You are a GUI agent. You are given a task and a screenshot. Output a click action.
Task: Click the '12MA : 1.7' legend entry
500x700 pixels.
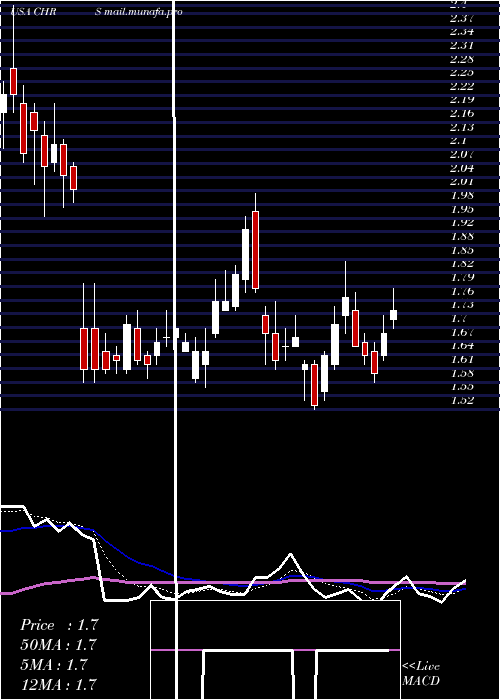point(58,684)
